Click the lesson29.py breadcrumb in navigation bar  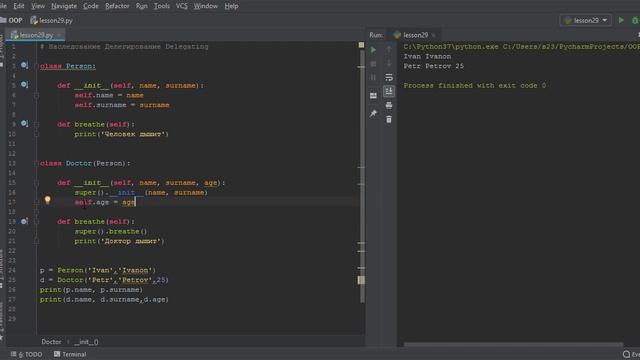tap(51, 20)
